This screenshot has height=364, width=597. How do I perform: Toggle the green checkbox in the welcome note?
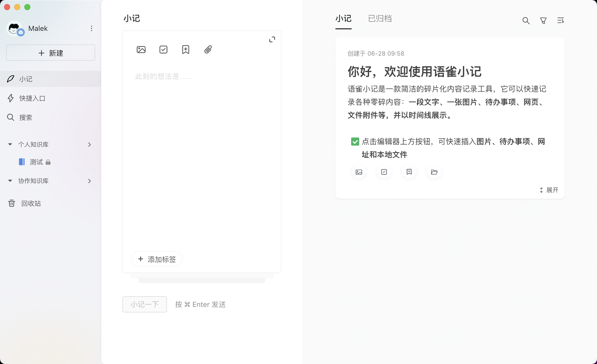355,142
